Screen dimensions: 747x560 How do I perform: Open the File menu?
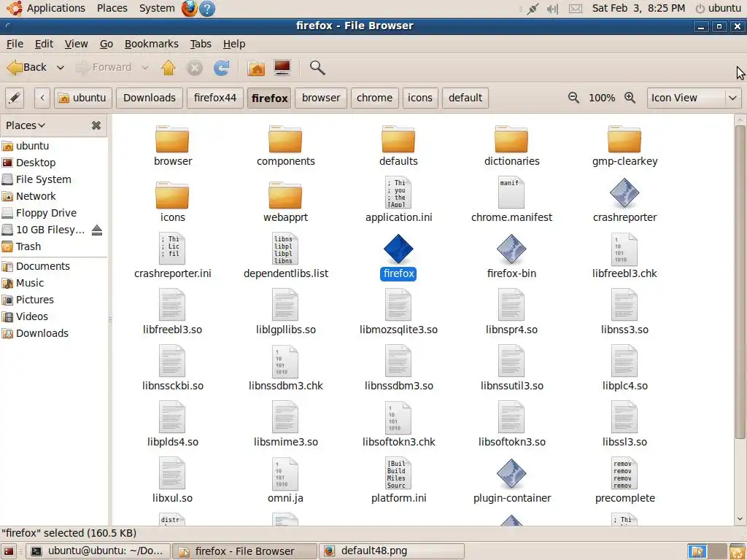click(15, 44)
